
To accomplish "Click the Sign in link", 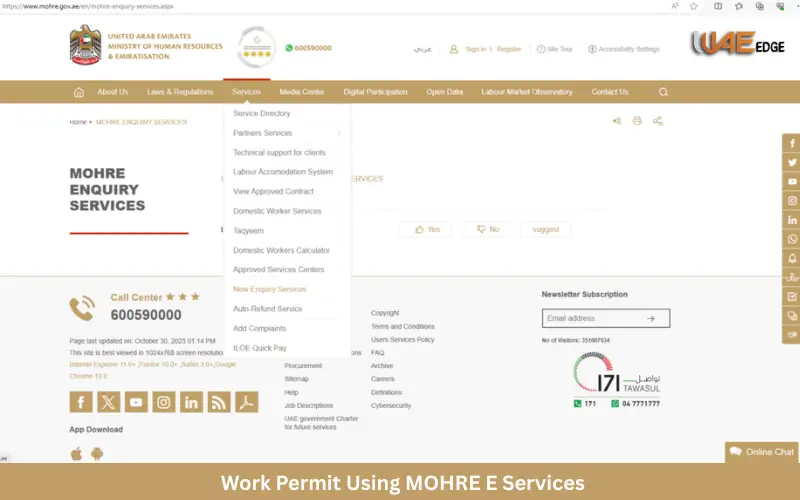I will (x=476, y=49).
